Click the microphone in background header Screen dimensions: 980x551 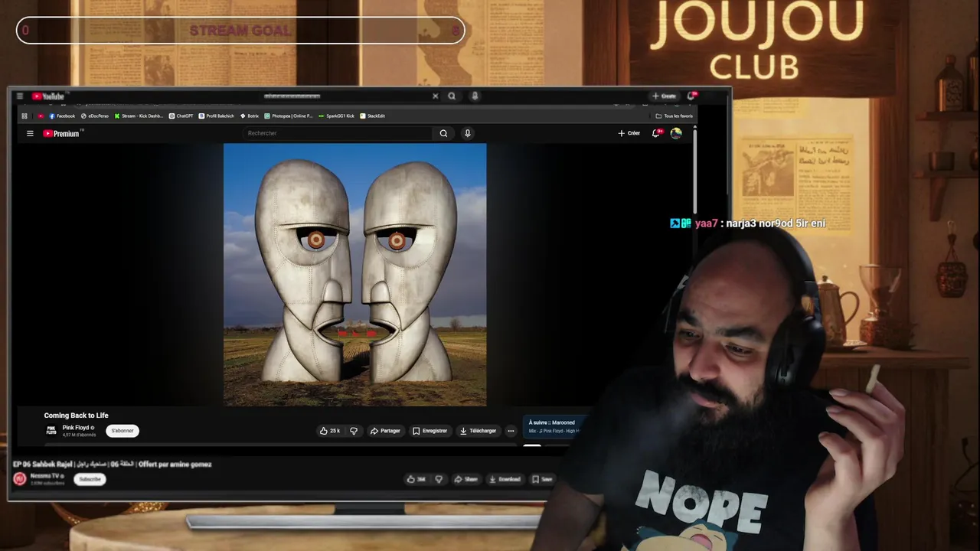coord(475,96)
